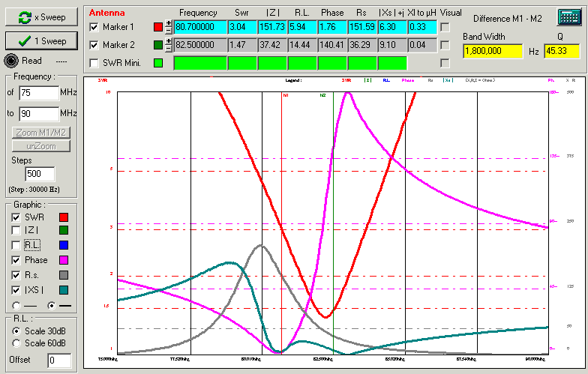The width and height of the screenshot is (588, 374).
Task: Click the green SWR Mini. color square
Action: pos(157,63)
